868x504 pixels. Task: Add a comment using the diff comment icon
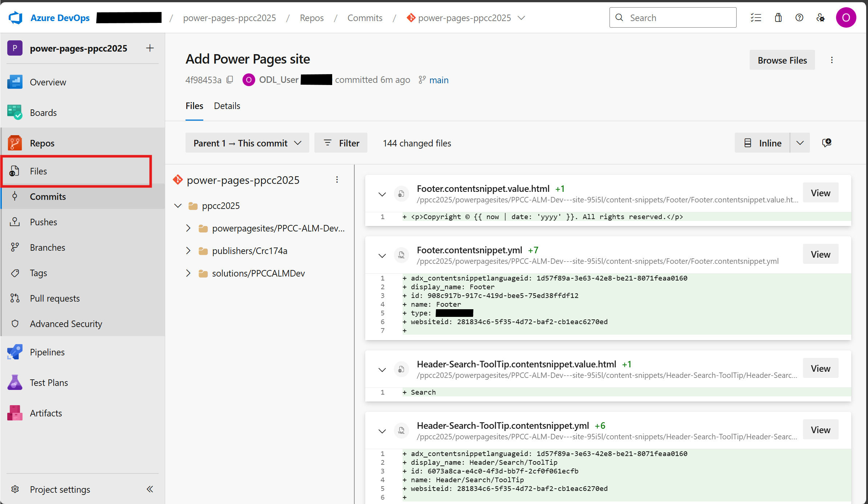point(827,142)
